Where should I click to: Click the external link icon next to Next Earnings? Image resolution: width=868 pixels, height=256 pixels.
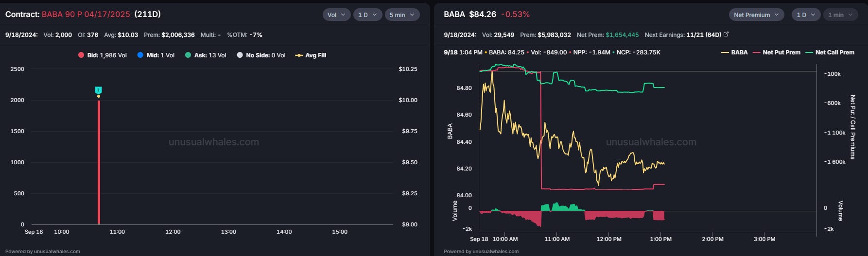726,34
